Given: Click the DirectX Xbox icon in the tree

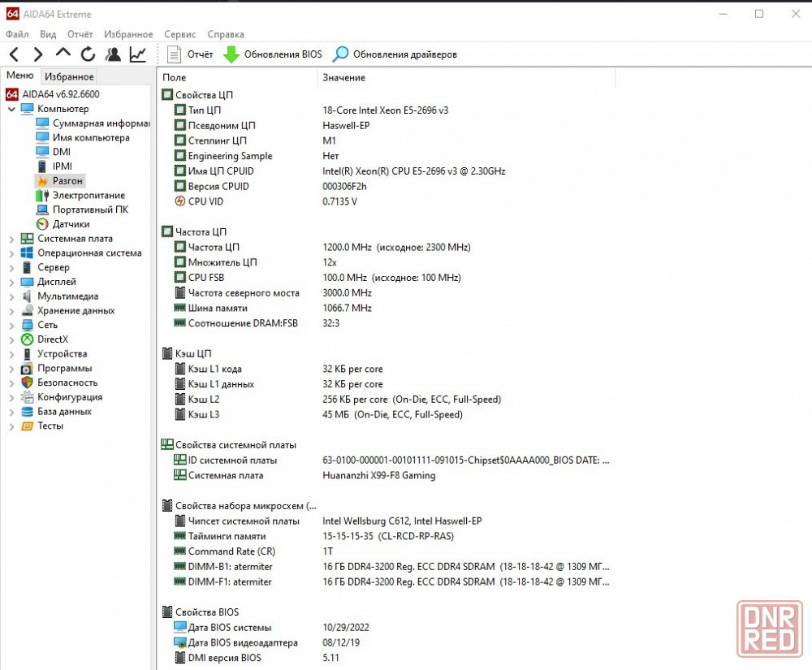Looking at the screenshot, I should [27, 339].
